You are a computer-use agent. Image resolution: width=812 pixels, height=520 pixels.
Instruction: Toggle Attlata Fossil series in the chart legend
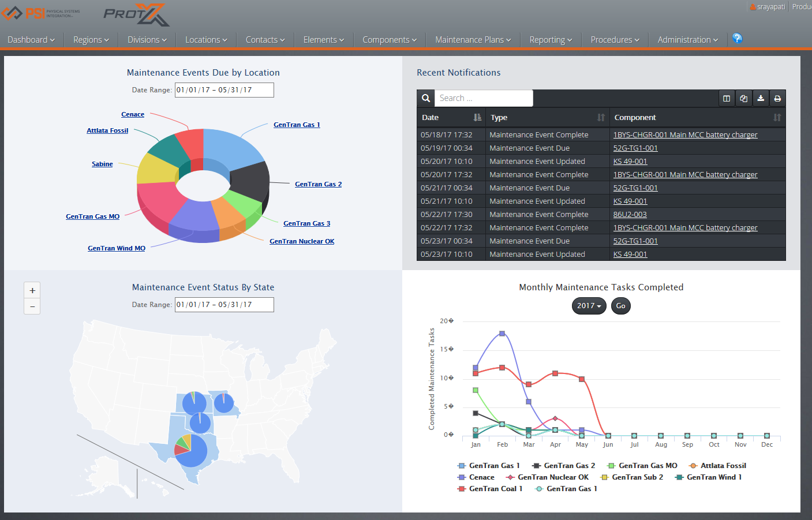[x=717, y=466]
